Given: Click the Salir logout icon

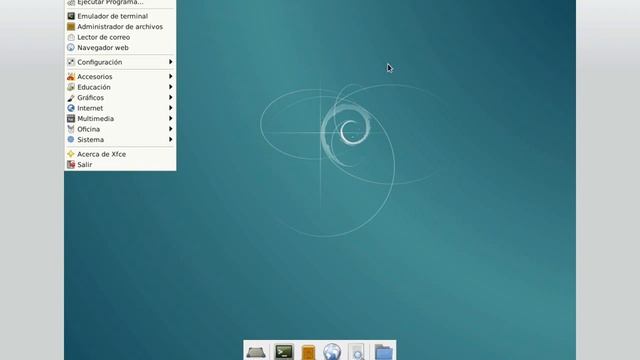Looking at the screenshot, I should pyautogui.click(x=71, y=164).
